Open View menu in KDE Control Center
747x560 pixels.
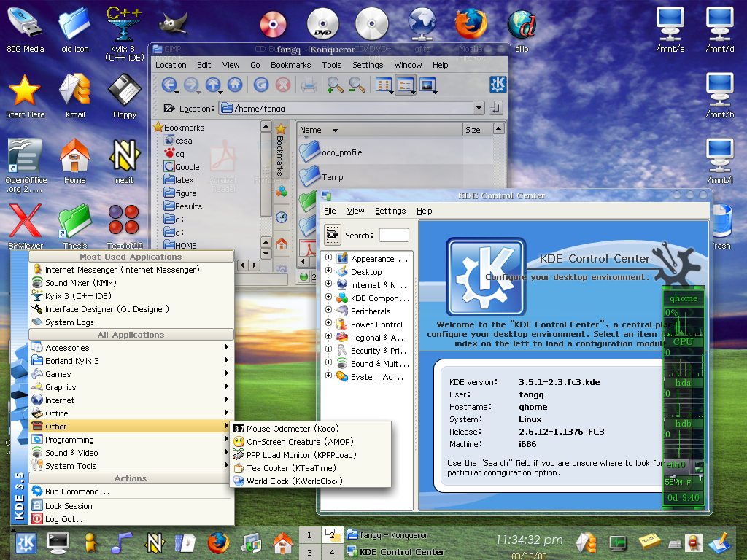point(355,211)
